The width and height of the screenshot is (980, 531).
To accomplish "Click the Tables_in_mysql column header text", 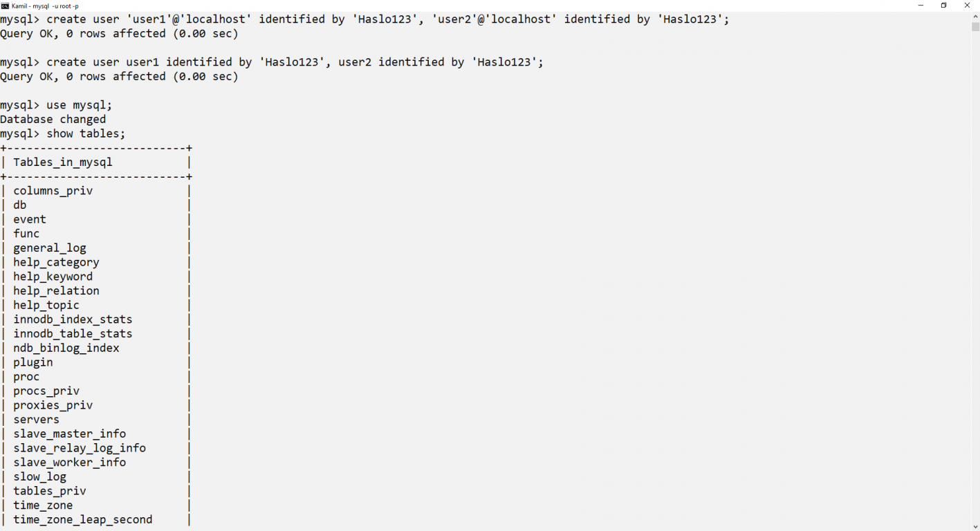I will (63, 162).
